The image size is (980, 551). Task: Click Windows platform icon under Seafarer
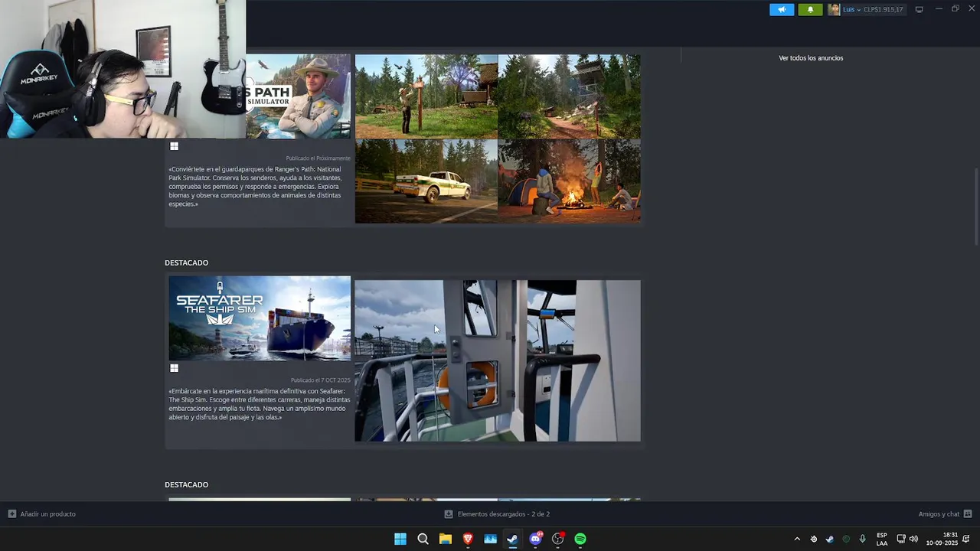coord(174,368)
